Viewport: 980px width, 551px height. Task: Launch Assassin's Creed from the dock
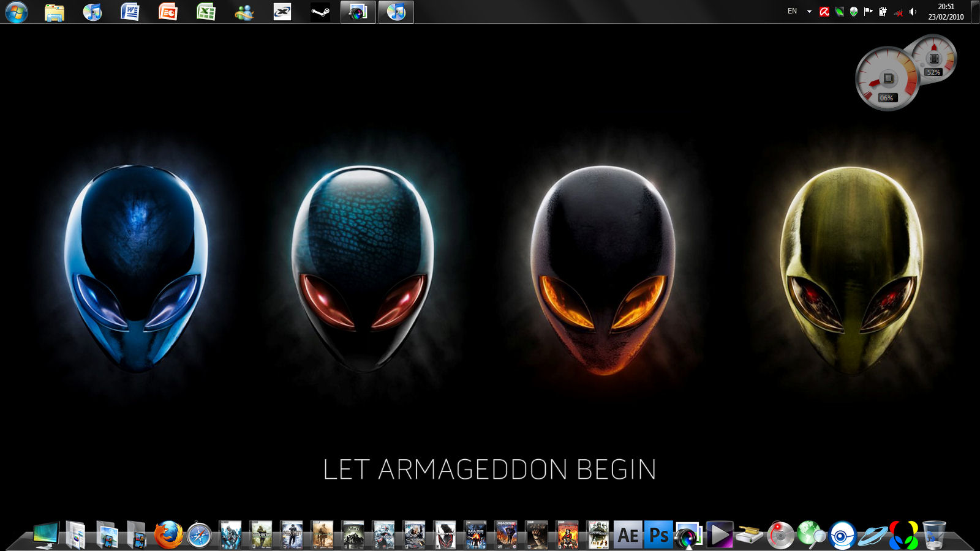click(231, 534)
